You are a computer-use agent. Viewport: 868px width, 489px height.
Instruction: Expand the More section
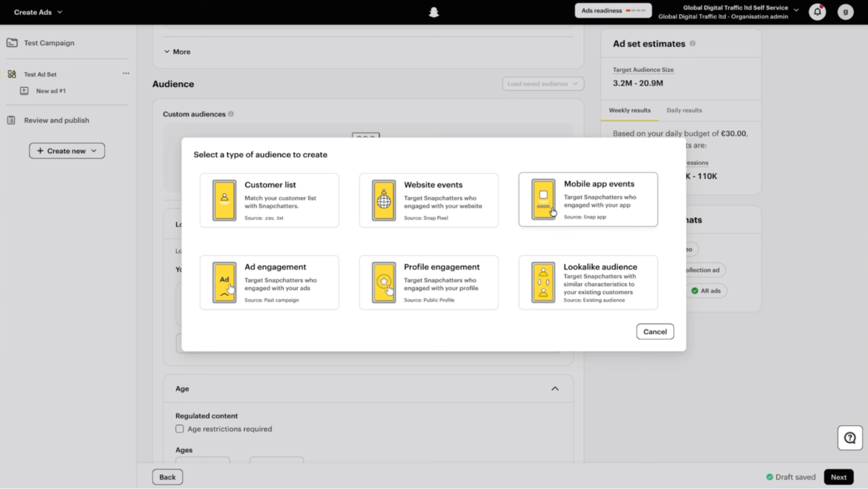click(x=177, y=52)
